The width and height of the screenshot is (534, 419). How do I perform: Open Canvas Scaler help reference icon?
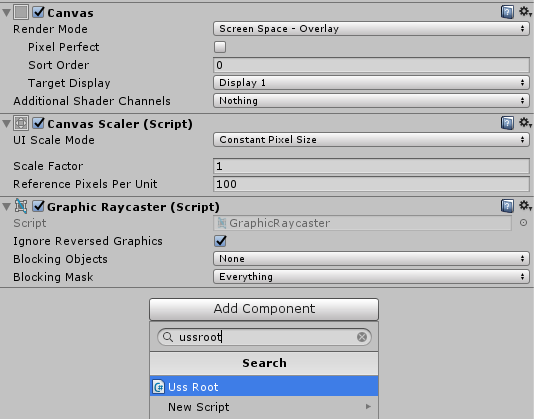[507, 123]
